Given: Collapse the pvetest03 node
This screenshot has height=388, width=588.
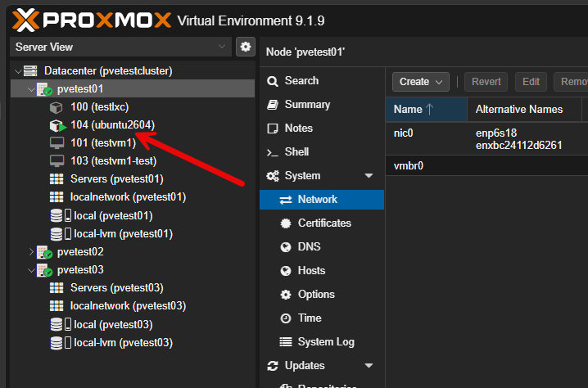Looking at the screenshot, I should 31,270.
